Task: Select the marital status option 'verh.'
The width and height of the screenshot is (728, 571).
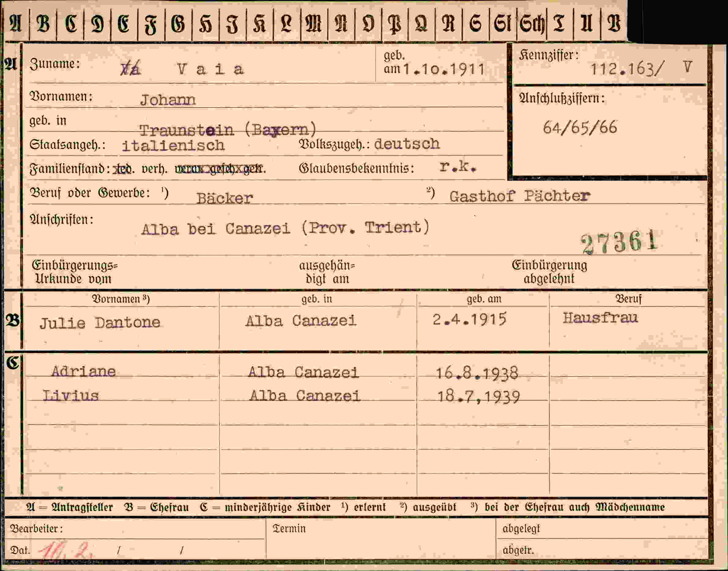Action: point(154,169)
